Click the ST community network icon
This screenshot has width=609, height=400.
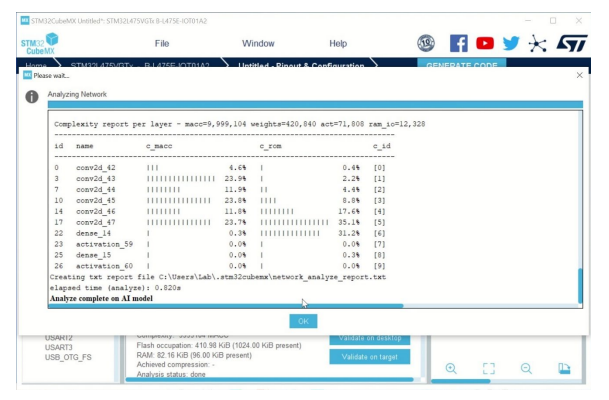coord(538,43)
